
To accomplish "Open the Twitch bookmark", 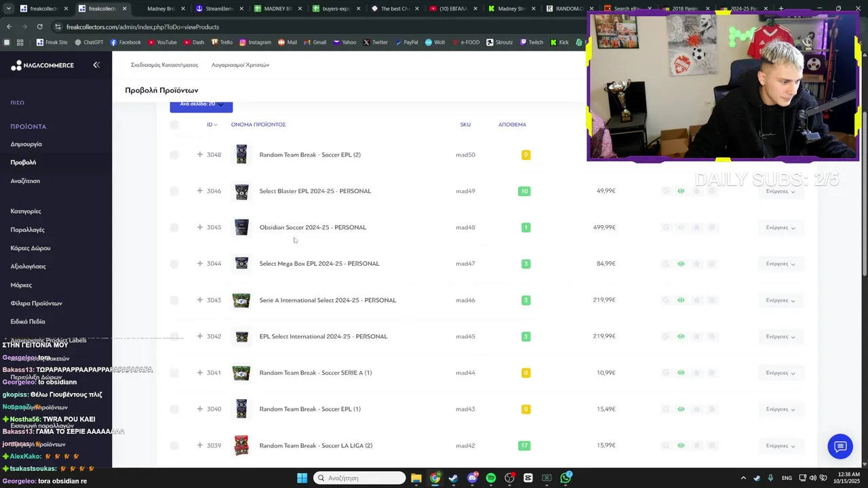I will (x=532, y=42).
